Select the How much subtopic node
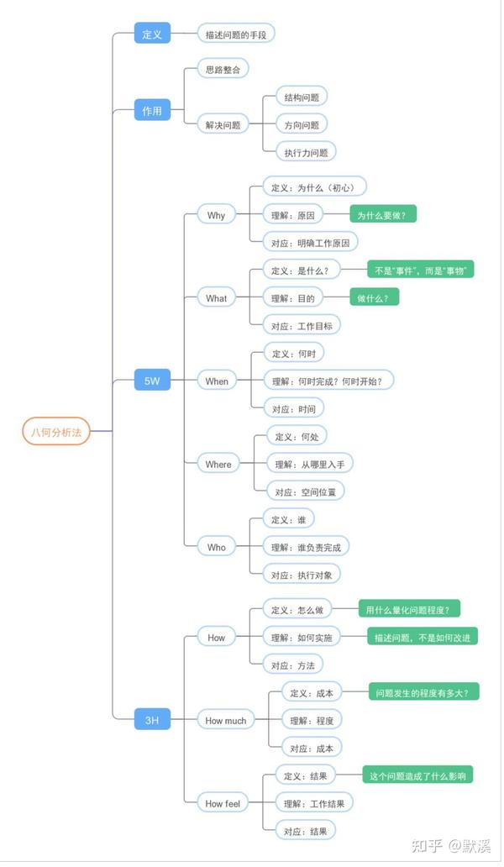The image size is (504, 867). point(226,720)
